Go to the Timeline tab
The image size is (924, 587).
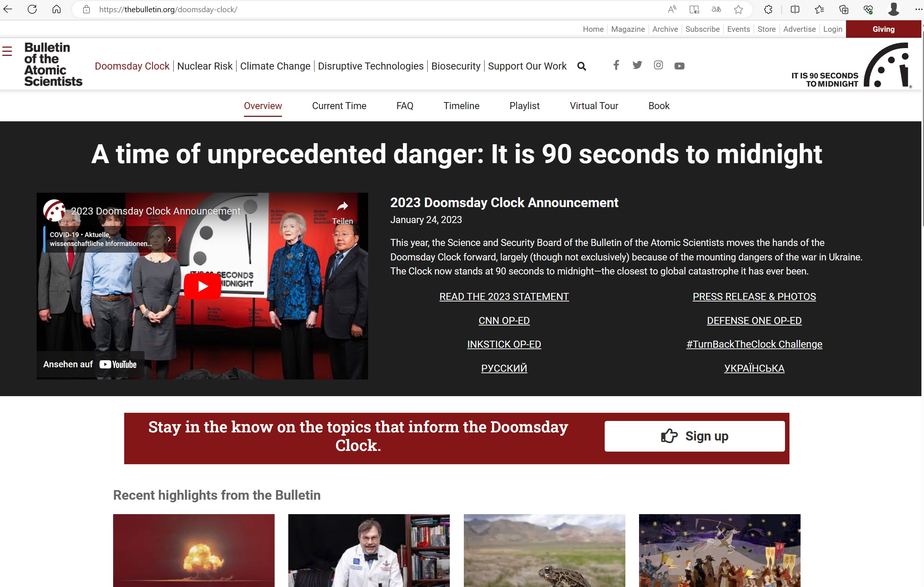click(x=461, y=105)
